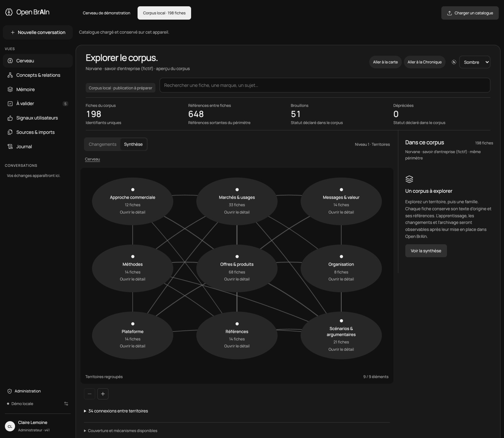Click the corpus search field
Image resolution: width=504 pixels, height=438 pixels.
click(x=325, y=85)
